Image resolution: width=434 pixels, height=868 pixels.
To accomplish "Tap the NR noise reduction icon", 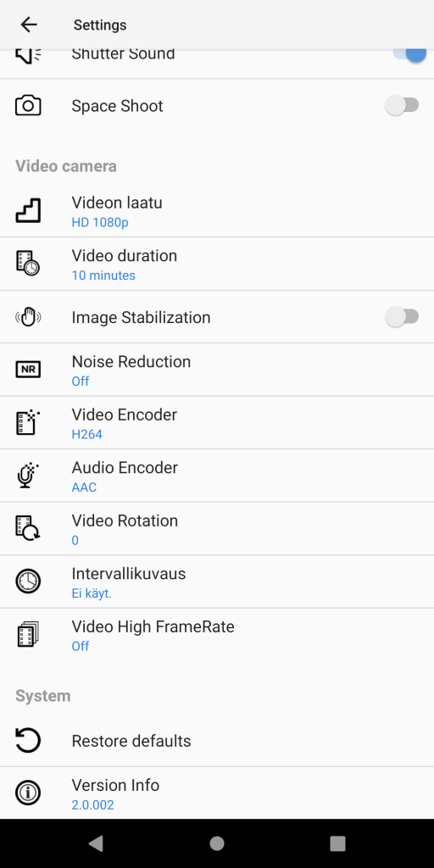I will pos(28,370).
